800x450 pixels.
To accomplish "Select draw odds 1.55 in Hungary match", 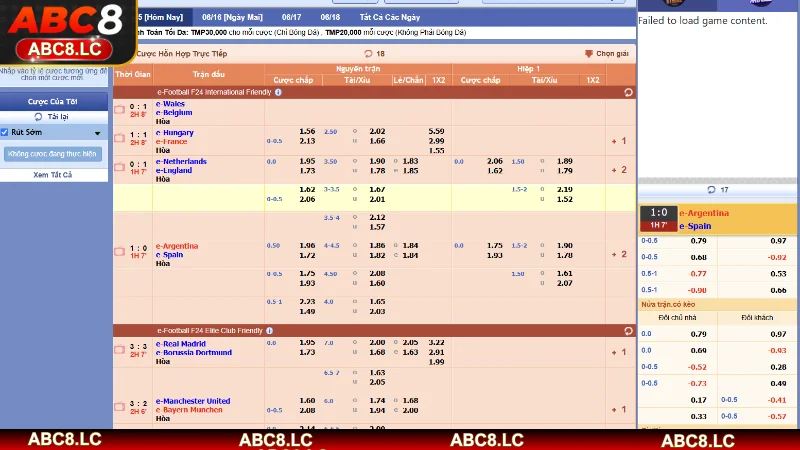I will click(436, 151).
